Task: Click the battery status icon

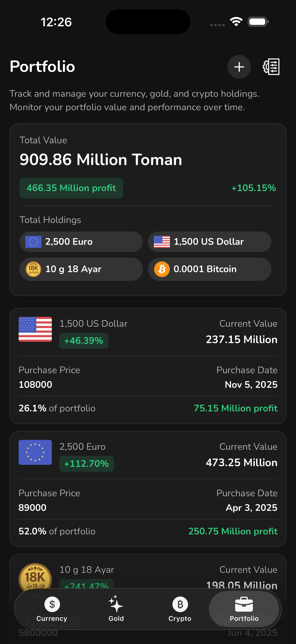Action: pos(258,22)
